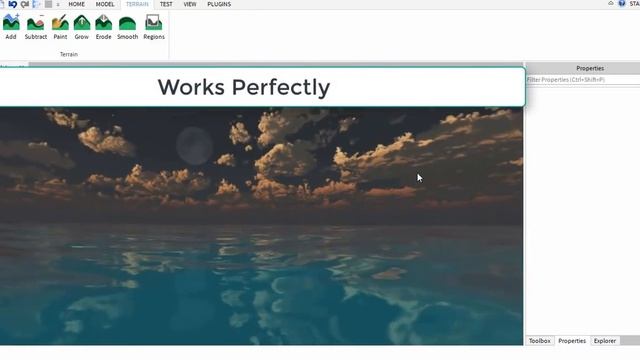
Task: Choose the Paint terrain tool
Action: point(60,27)
